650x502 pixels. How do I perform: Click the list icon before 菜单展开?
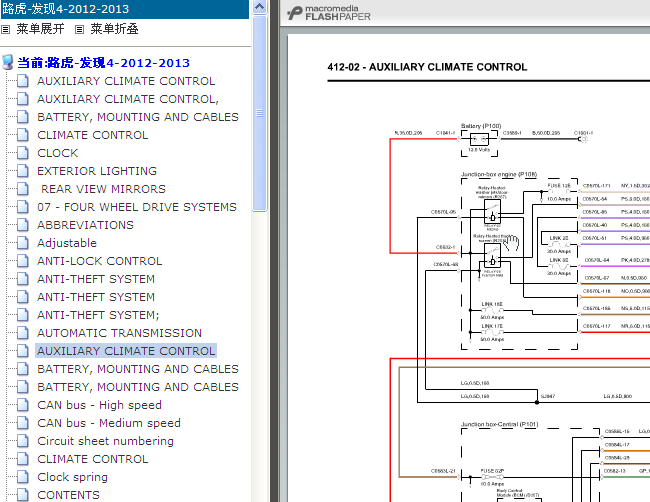click(x=6, y=30)
